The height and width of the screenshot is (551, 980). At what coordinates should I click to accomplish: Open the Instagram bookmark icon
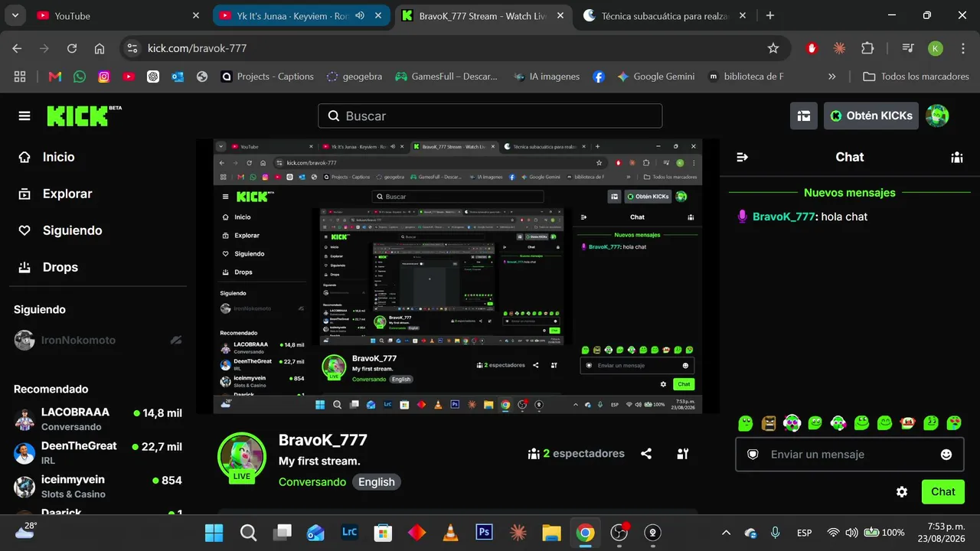coord(104,77)
